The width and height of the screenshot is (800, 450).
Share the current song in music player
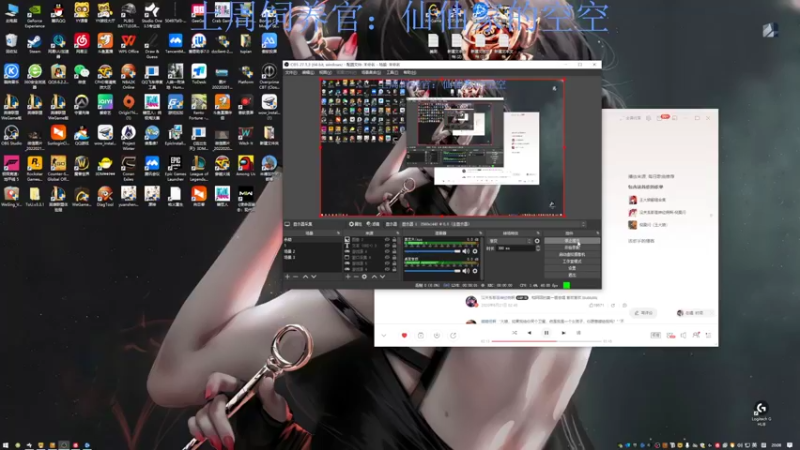point(453,335)
